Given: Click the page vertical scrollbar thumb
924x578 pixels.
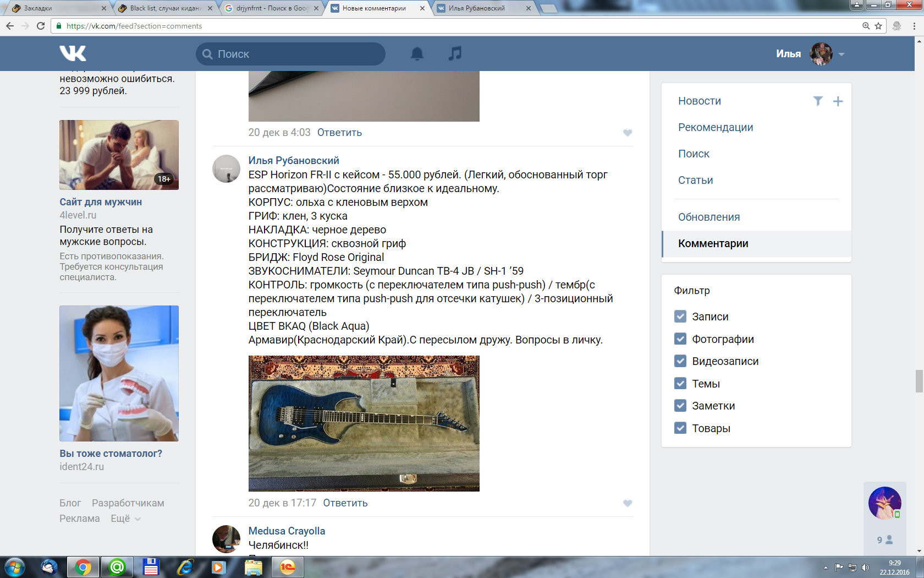Looking at the screenshot, I should (919, 381).
